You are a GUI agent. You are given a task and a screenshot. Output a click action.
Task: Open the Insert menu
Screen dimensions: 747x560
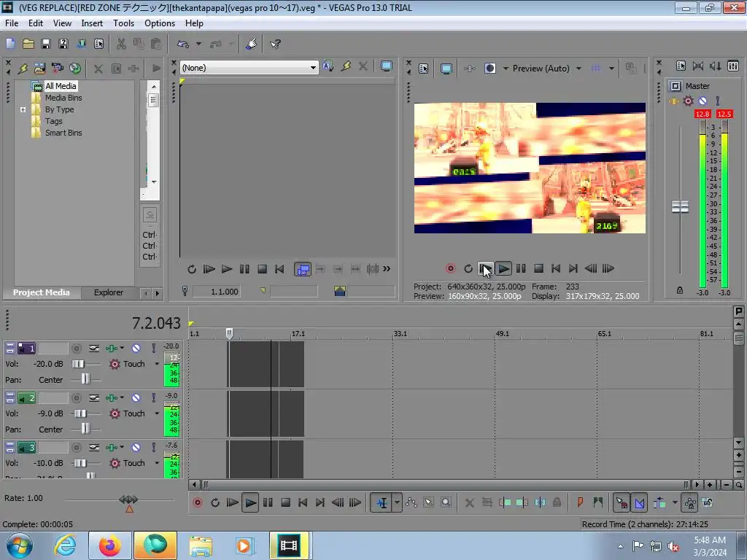point(91,23)
